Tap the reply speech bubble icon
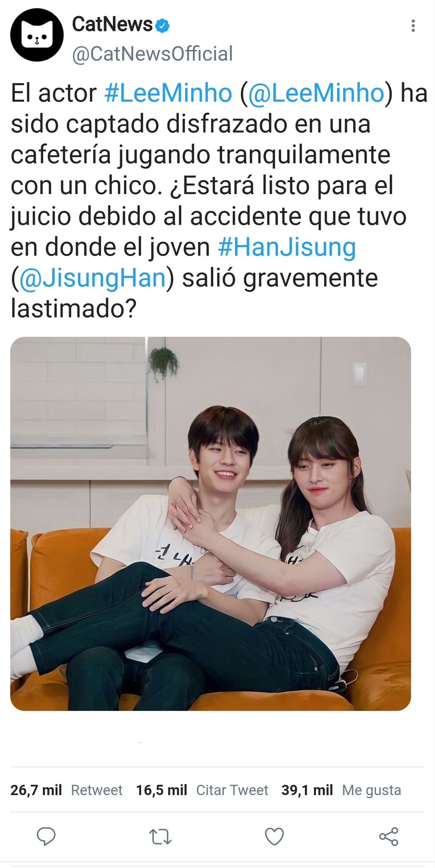This screenshot has height=868, width=435. point(46,836)
